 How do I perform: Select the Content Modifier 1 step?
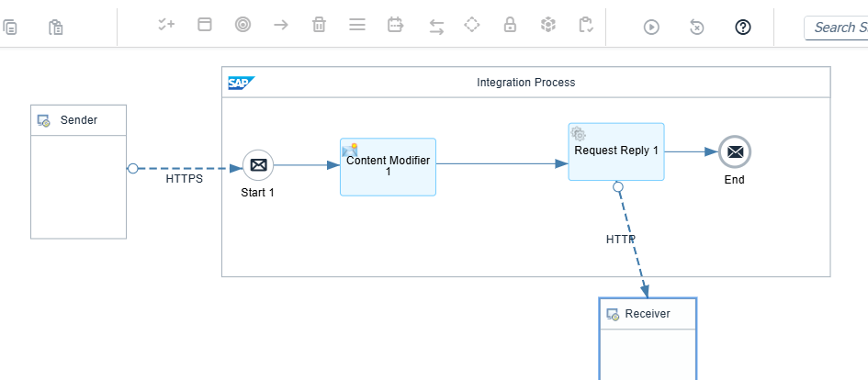[x=388, y=167]
